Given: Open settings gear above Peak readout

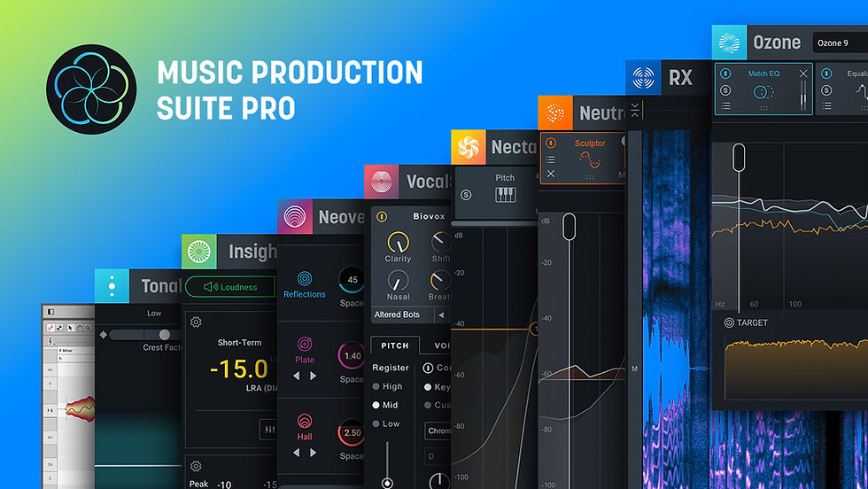Looking at the screenshot, I should click(196, 466).
